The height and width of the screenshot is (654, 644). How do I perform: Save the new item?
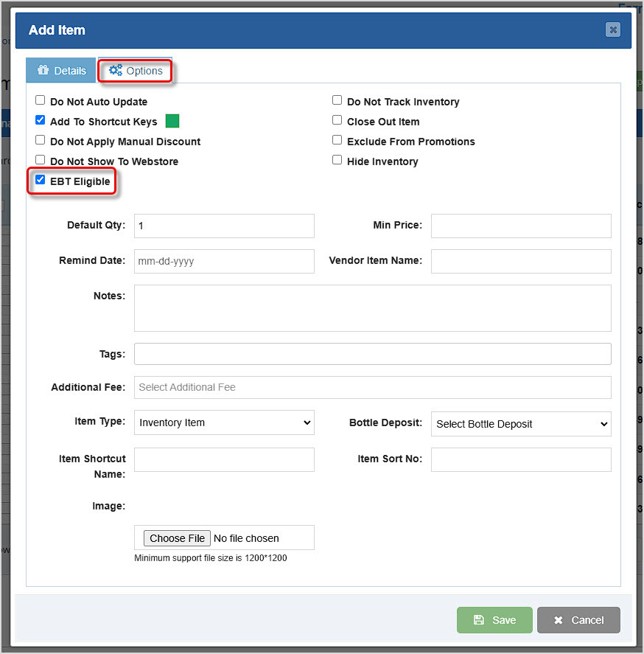[494, 620]
